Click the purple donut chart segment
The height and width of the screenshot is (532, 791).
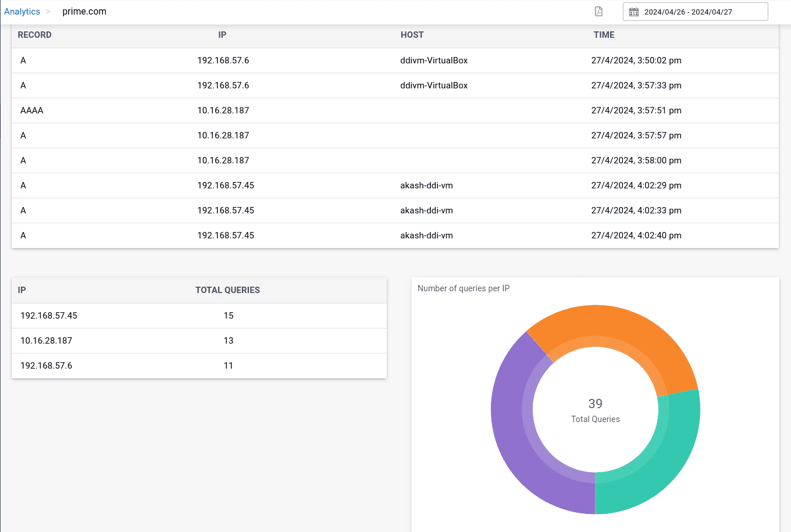[x=512, y=430]
